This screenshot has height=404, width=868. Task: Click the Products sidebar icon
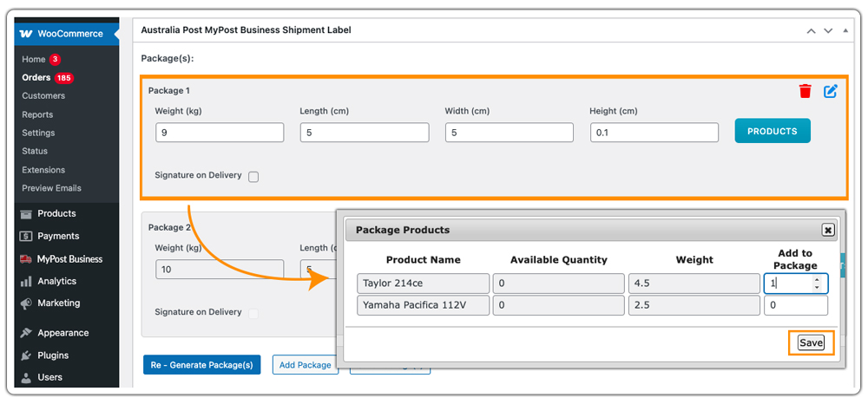26,214
